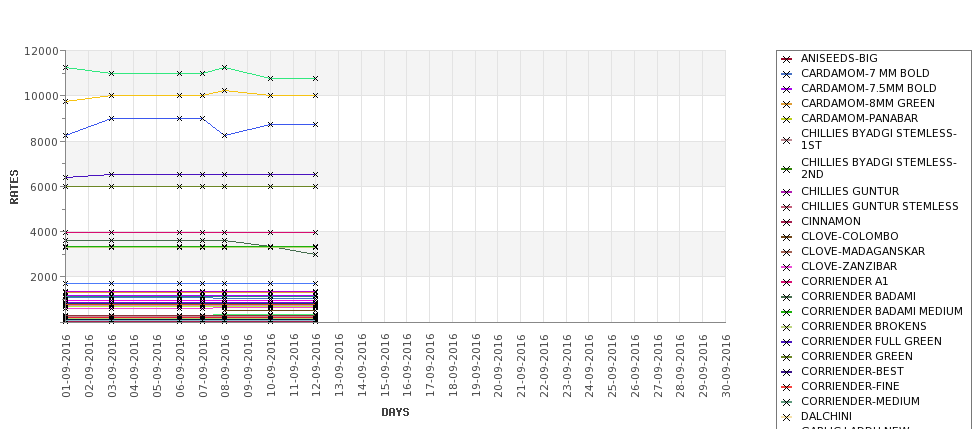Click the CORRIENDER GREEN legend label
The image size is (975, 429).
pos(857,356)
